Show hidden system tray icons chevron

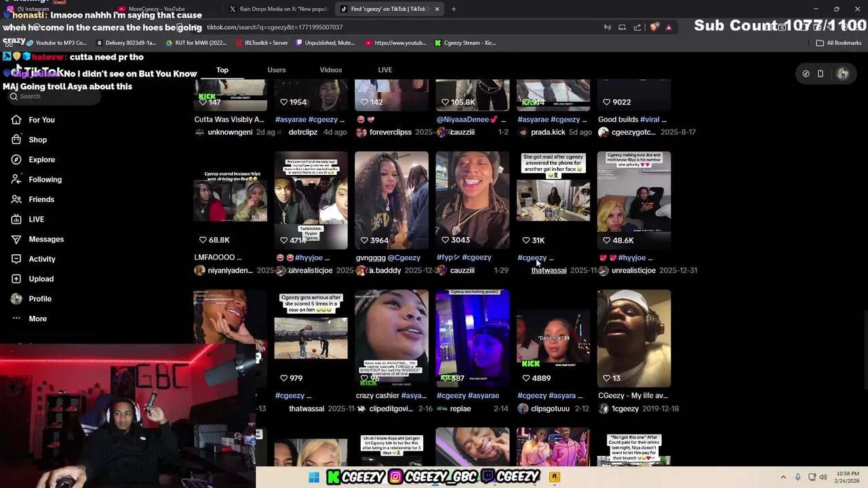click(x=783, y=477)
